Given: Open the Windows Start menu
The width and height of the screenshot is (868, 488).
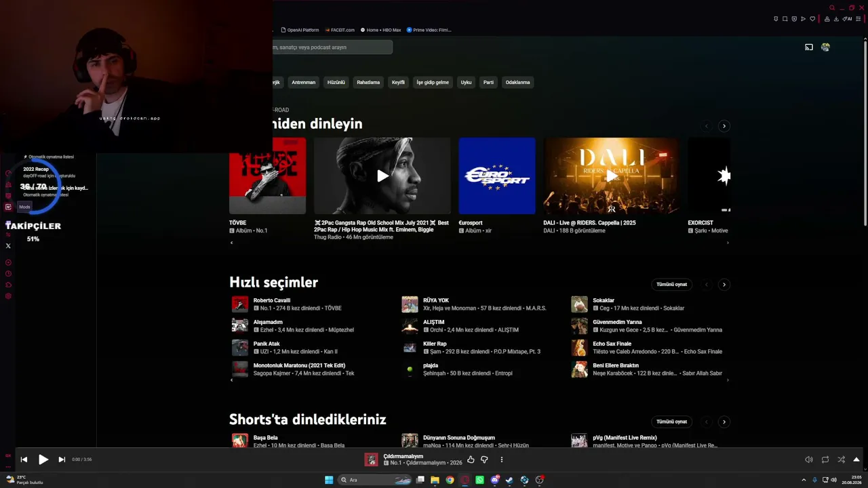Looking at the screenshot, I should click(329, 480).
